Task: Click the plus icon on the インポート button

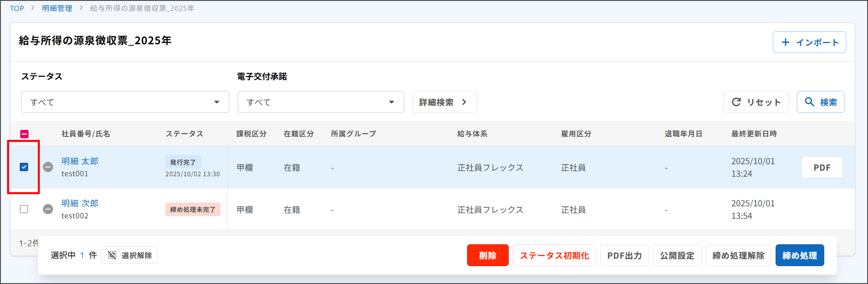Action: 785,42
